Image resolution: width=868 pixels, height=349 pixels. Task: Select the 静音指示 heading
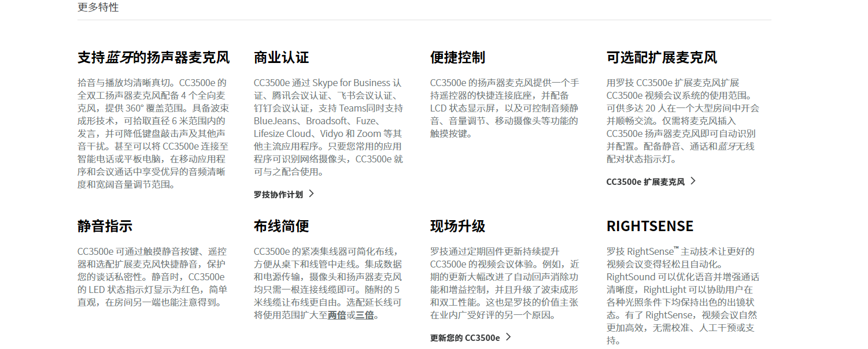click(x=105, y=225)
